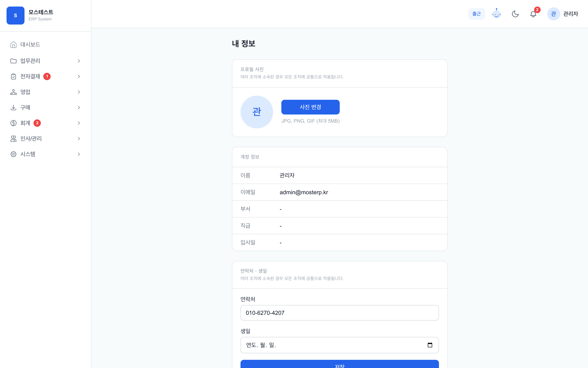Toggle dark mode moon icon
This screenshot has width=588, height=368.
click(x=515, y=14)
